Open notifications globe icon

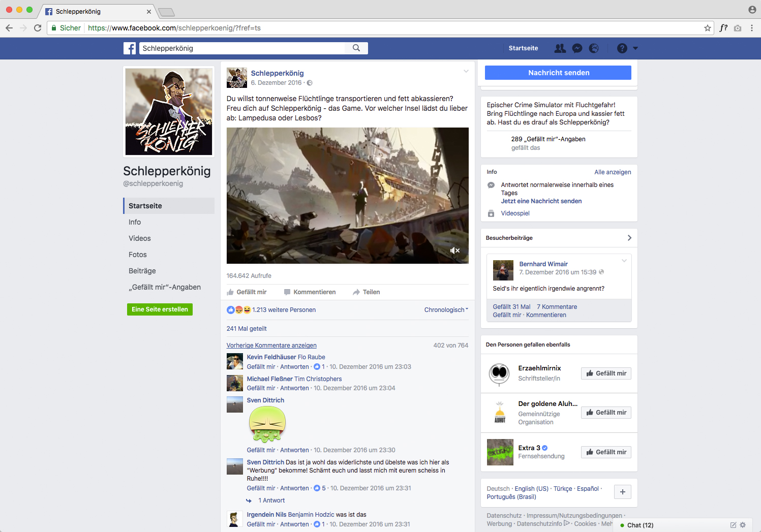pos(594,48)
